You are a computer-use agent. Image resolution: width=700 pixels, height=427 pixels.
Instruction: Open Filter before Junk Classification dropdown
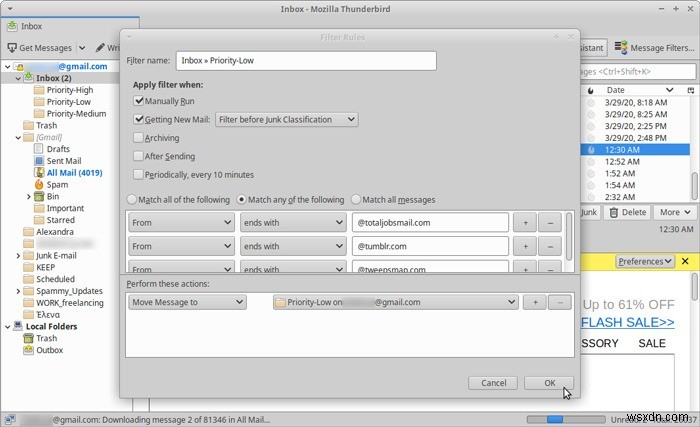(287, 119)
